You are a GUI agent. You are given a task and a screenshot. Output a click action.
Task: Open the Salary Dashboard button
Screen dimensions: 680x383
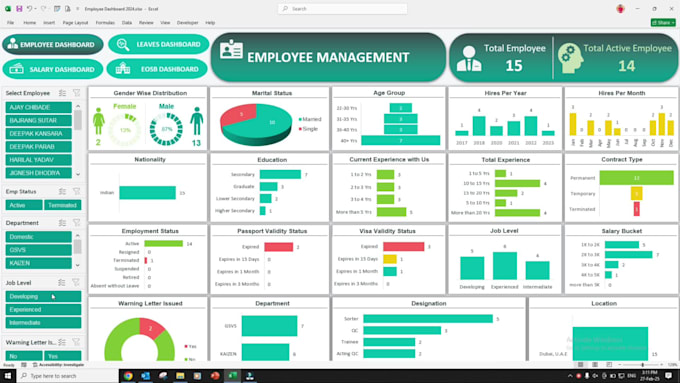[x=53, y=69]
